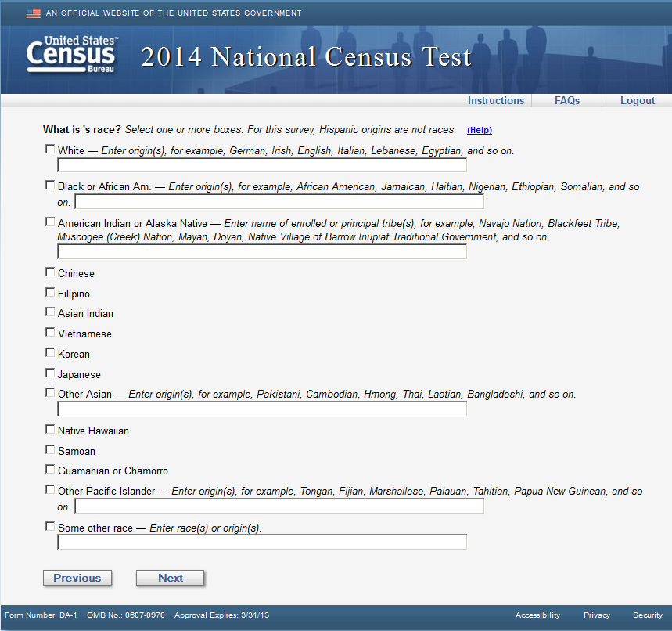Open the FAQs menu item
This screenshot has width=672, height=631.
pos(567,100)
